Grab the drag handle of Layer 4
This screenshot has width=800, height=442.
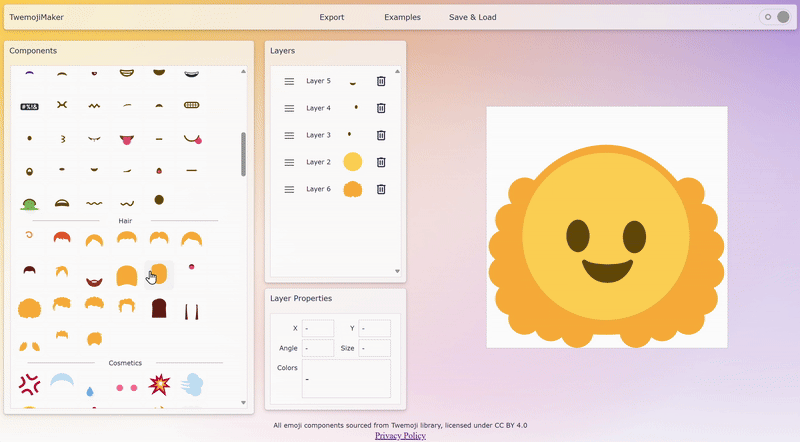tap(289, 108)
